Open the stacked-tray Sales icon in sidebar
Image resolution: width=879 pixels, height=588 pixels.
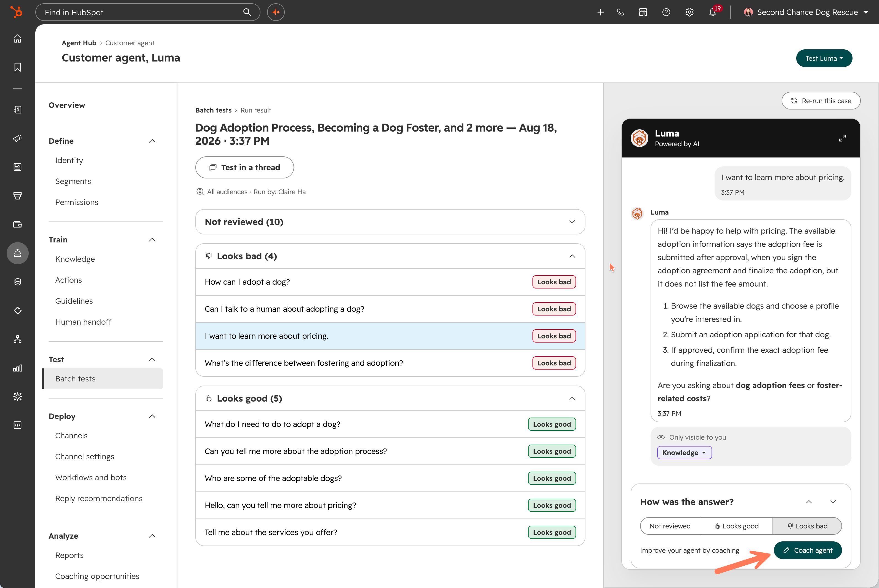(x=18, y=196)
